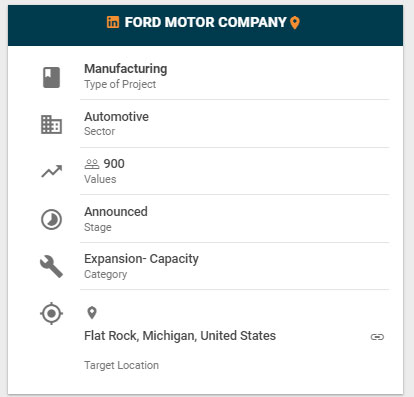414x397 pixels.
Task: Click Flat Rock, Michigan, United States location
Action: click(x=180, y=336)
